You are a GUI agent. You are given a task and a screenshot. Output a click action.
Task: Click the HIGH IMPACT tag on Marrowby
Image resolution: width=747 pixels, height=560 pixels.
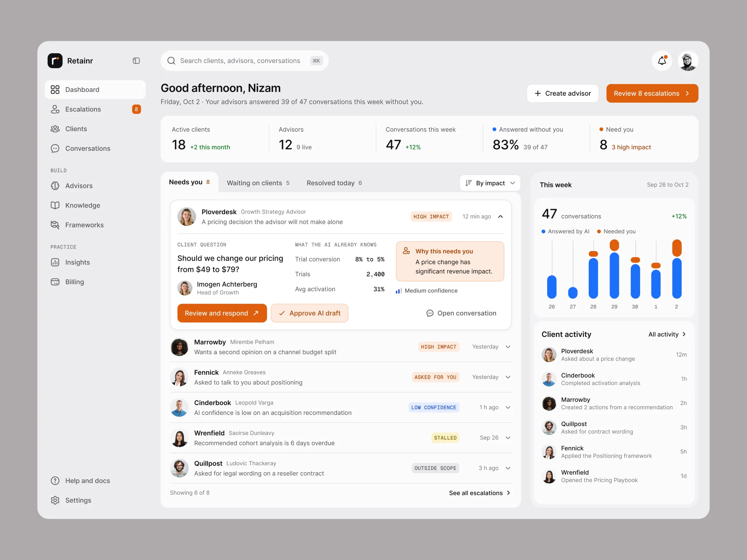pos(438,347)
